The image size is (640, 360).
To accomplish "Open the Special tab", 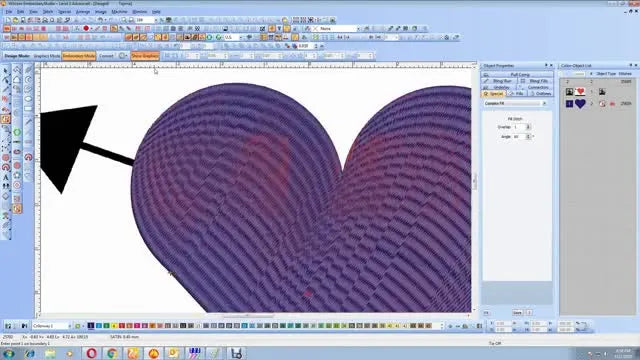I will 494,93.
